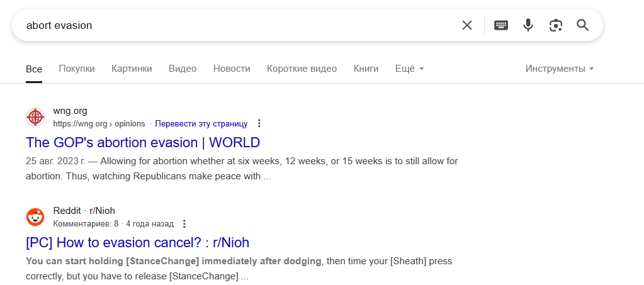Expand the Ещё more options dropdown
Screen dimensions: 644x285
tap(409, 69)
